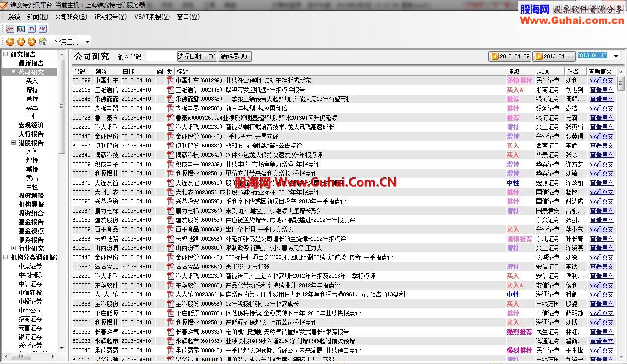Open the bar chart toolbar icon

tap(21, 29)
